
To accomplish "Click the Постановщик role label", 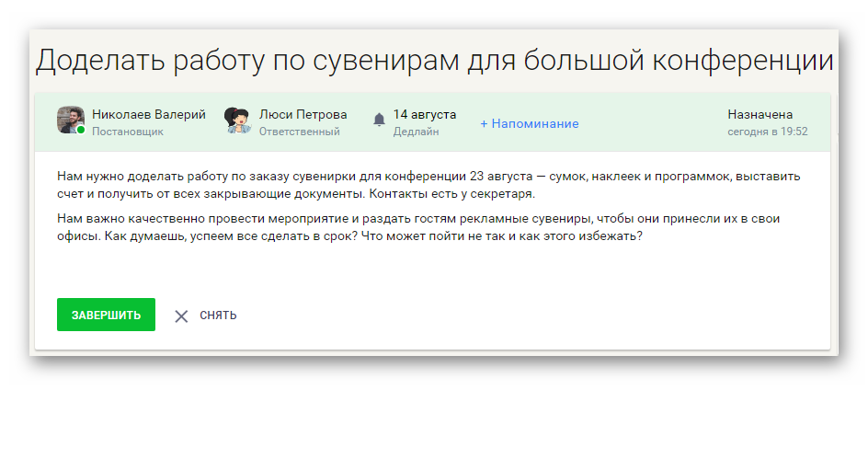I will [127, 132].
